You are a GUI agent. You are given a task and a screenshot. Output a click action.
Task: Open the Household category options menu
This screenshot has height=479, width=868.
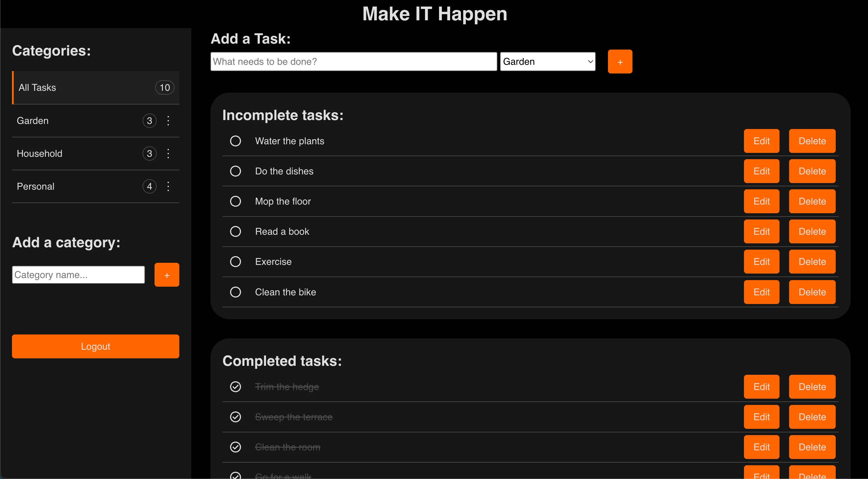(168, 153)
